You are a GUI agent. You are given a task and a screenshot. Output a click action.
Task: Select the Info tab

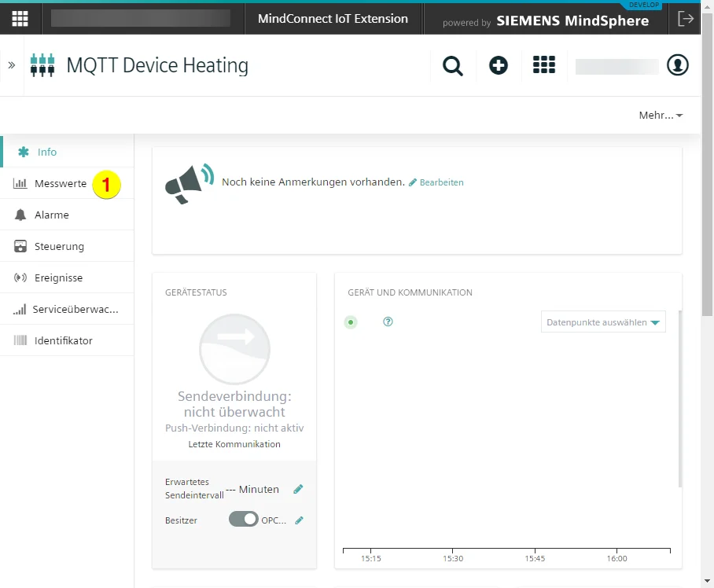(x=68, y=152)
